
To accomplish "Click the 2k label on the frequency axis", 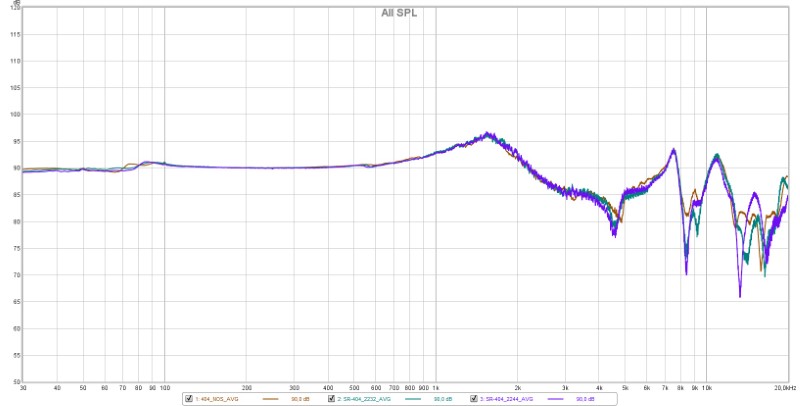I will pos(518,387).
